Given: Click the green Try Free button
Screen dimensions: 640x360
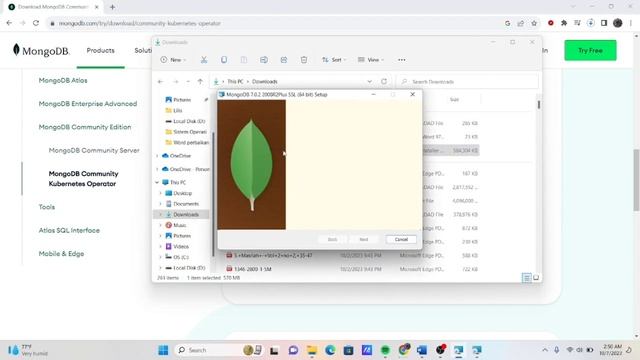Looking at the screenshot, I should pyautogui.click(x=590, y=51).
